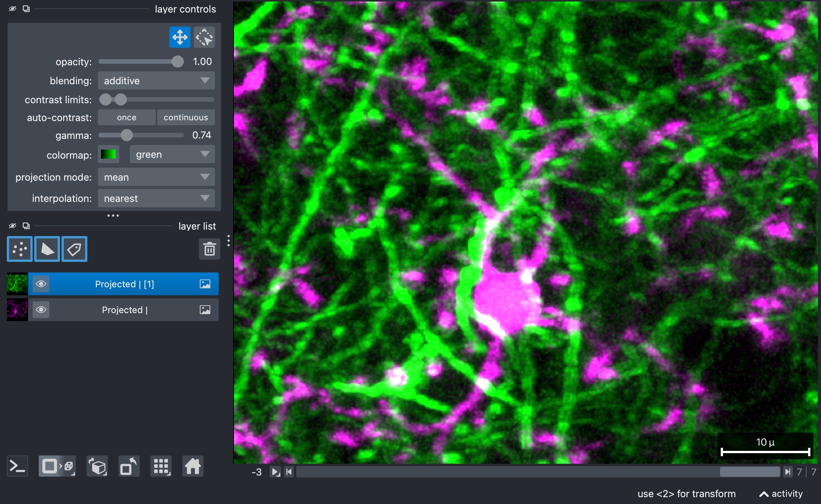
Task: Enable continuous auto-contrast
Action: 186,117
